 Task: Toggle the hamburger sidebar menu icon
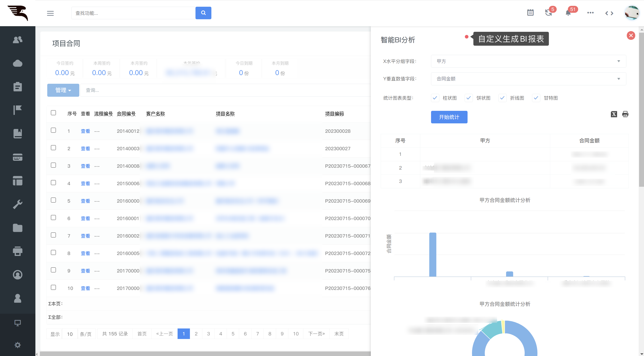pos(50,13)
